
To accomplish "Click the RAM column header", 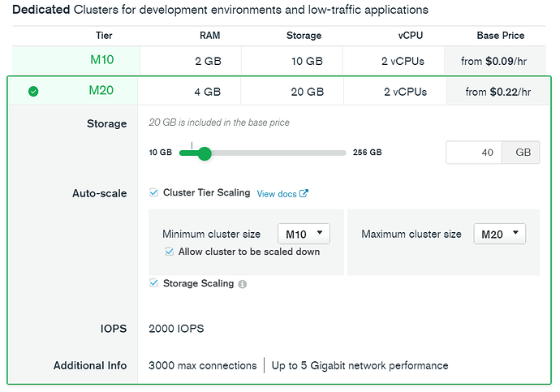I will pyautogui.click(x=209, y=36).
